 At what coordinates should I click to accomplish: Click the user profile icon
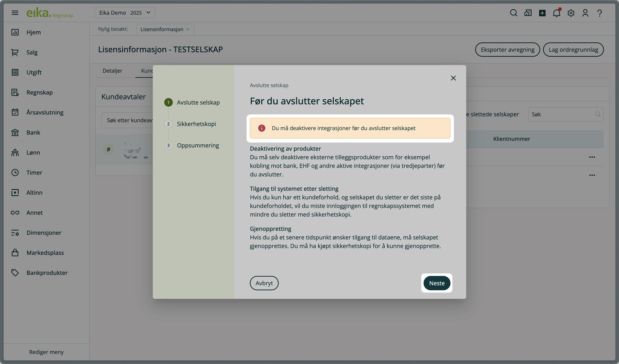coord(585,13)
